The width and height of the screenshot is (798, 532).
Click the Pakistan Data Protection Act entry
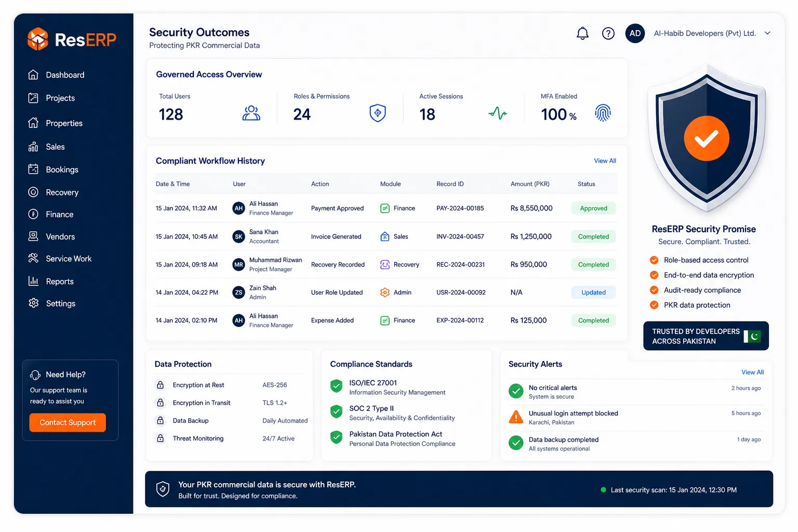(393, 438)
